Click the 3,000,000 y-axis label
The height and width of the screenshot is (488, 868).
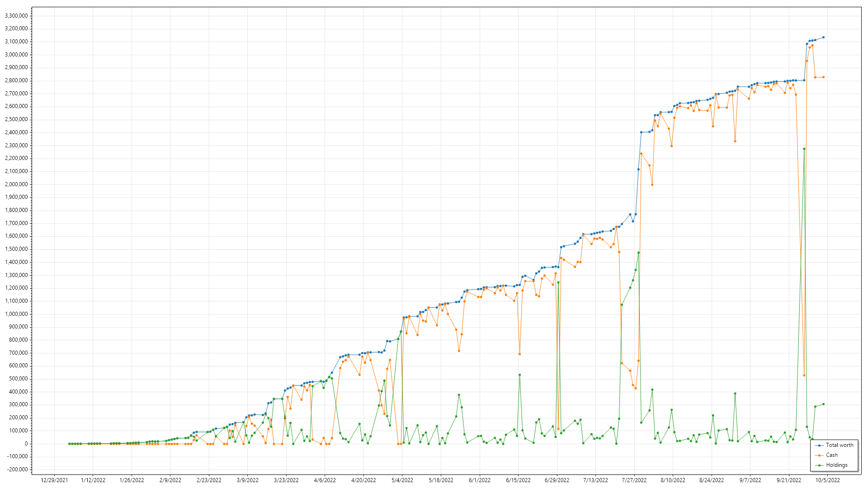pos(16,55)
